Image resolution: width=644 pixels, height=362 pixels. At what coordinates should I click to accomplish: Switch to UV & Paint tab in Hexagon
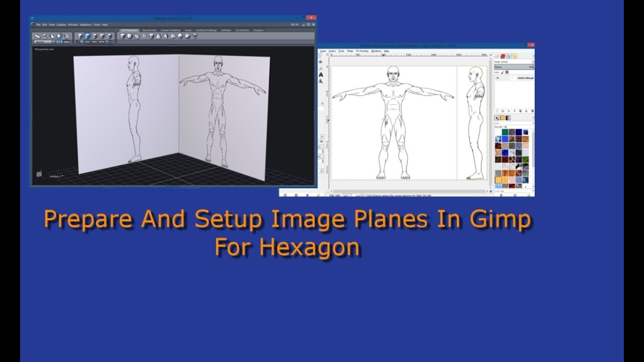pyautogui.click(x=242, y=30)
